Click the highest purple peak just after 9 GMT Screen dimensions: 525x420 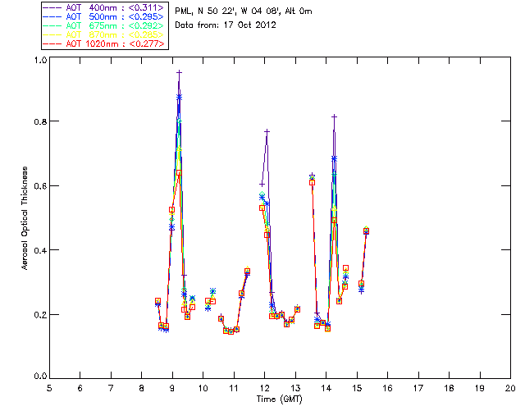tap(179, 73)
